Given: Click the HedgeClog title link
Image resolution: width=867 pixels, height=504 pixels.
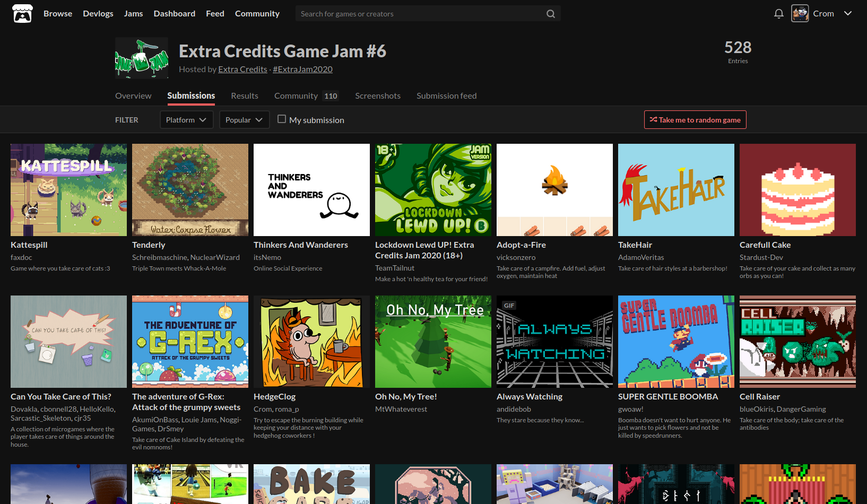Looking at the screenshot, I should (x=275, y=397).
